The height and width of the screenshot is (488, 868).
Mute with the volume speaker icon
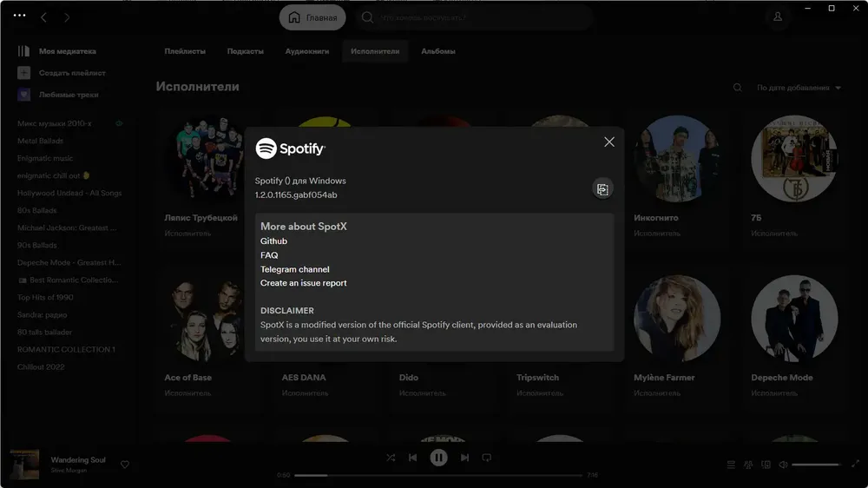783,465
